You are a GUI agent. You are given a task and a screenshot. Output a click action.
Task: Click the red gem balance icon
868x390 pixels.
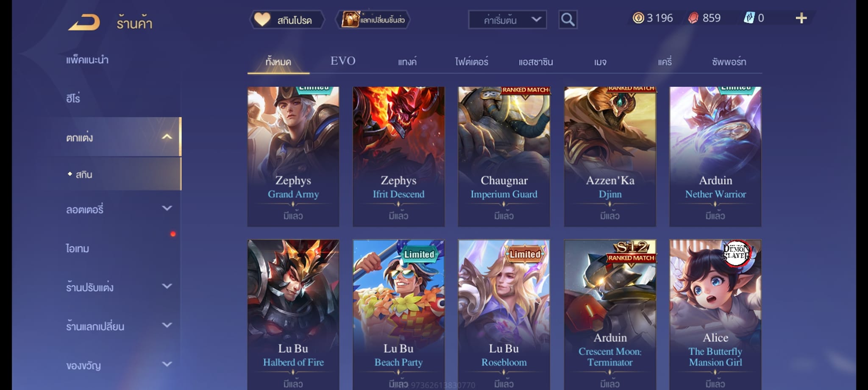693,18
